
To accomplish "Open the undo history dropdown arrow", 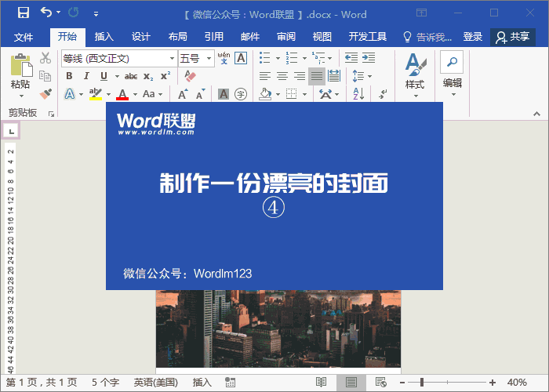I will point(59,13).
